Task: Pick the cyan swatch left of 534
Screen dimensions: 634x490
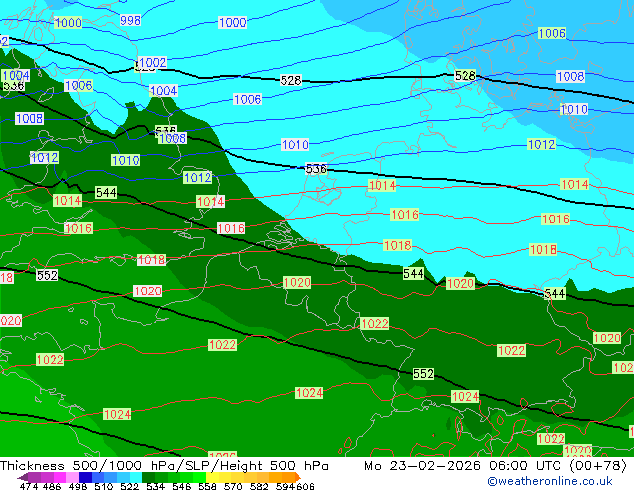Action: (x=136, y=477)
